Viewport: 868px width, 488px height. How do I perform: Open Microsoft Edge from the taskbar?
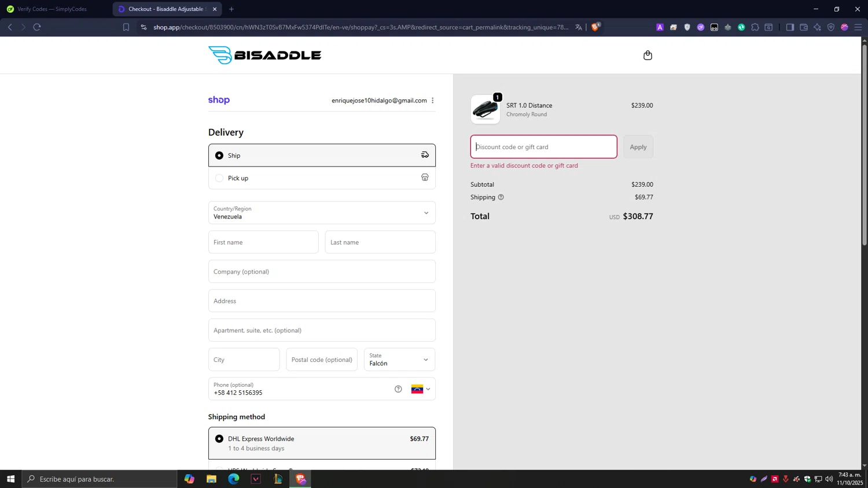point(234,479)
